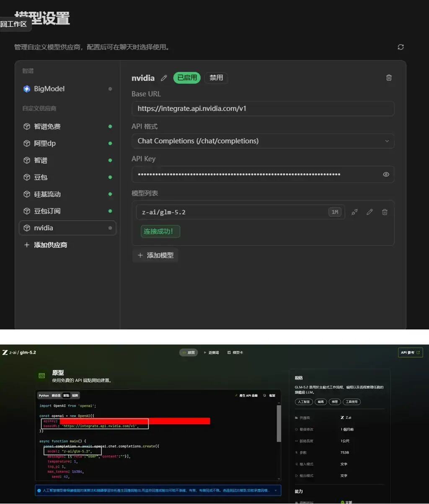Select nvidia provider in sidebar
The height and width of the screenshot is (504, 429).
[x=67, y=228]
